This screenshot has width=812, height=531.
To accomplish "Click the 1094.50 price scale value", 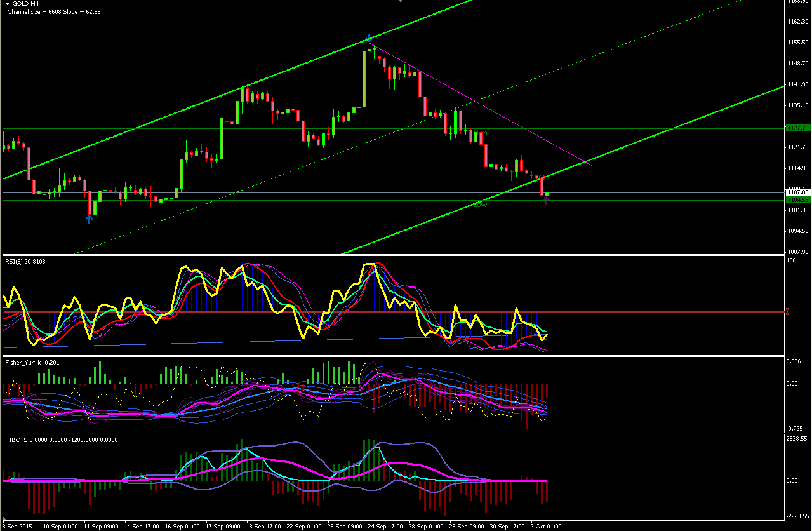I will (797, 231).
